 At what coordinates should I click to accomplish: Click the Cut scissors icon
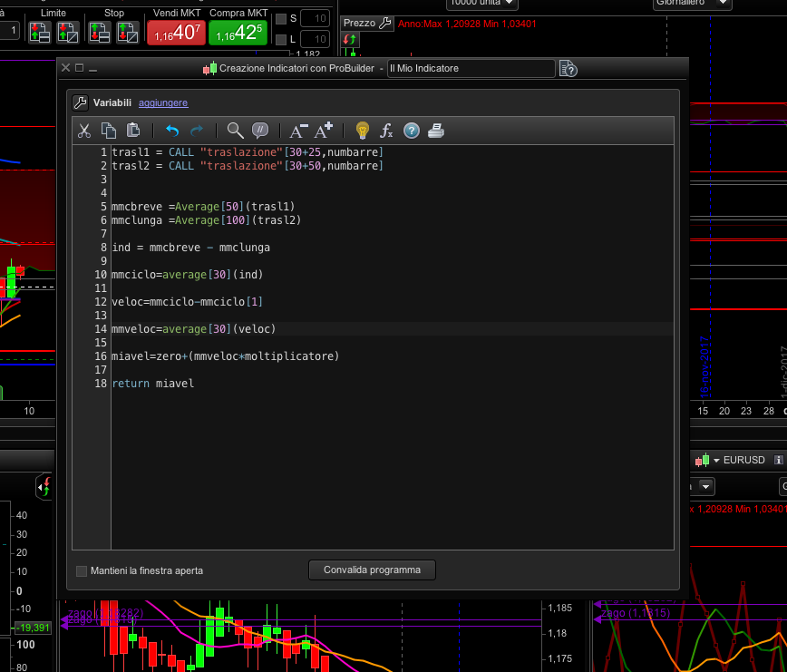[x=84, y=131]
